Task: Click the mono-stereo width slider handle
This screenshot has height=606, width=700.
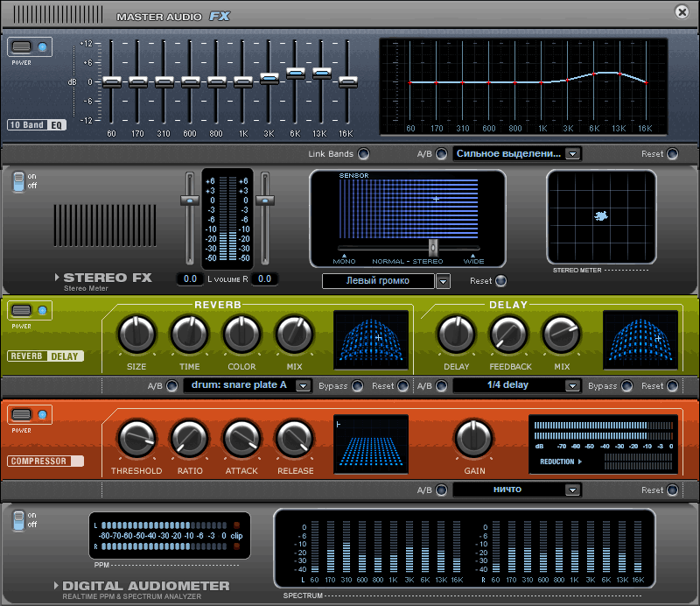Action: (432, 247)
